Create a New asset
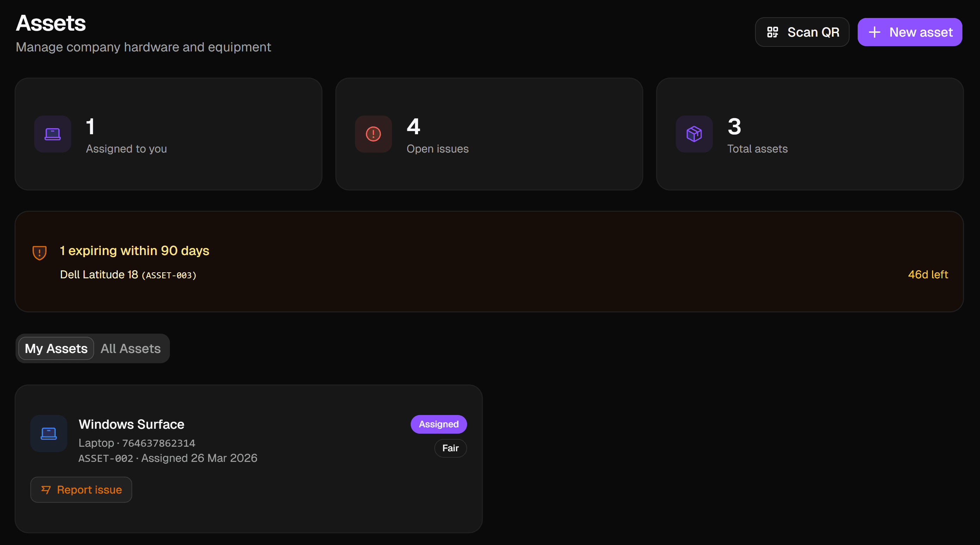Viewport: 980px width, 545px height. point(909,32)
